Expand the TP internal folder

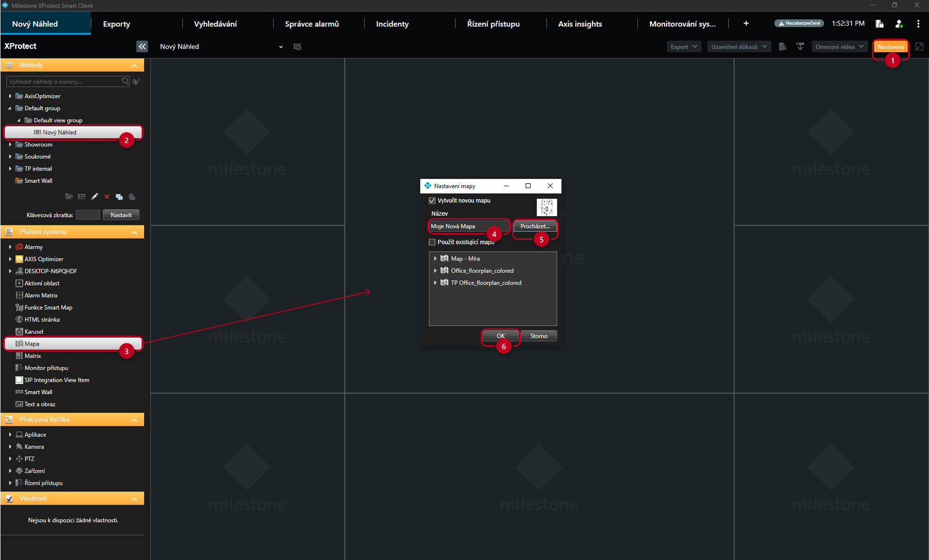coord(10,169)
